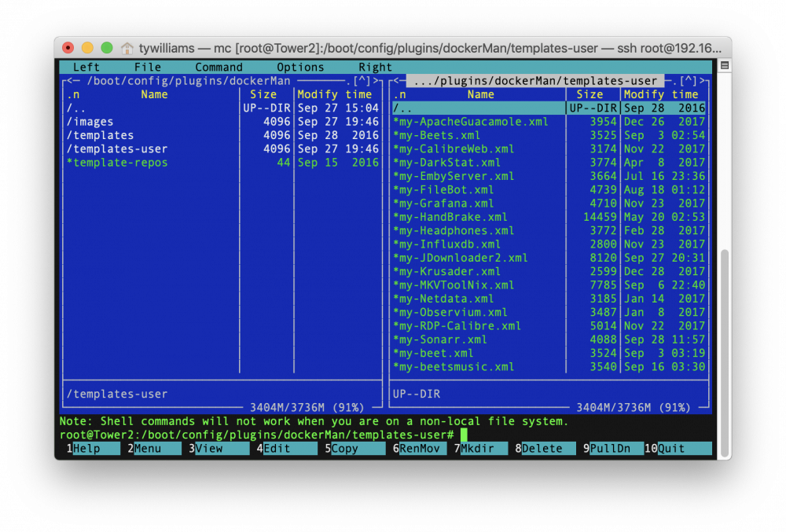
Task: Select the template-repos file
Action: [222, 163]
